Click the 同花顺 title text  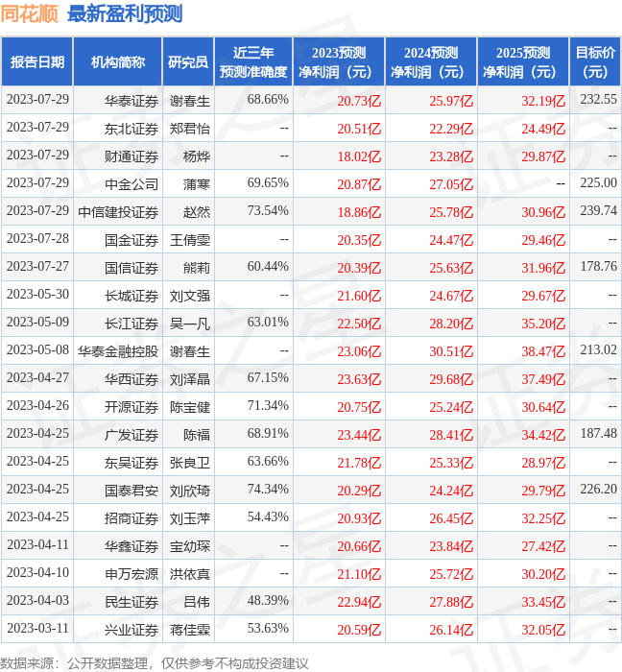(30, 14)
